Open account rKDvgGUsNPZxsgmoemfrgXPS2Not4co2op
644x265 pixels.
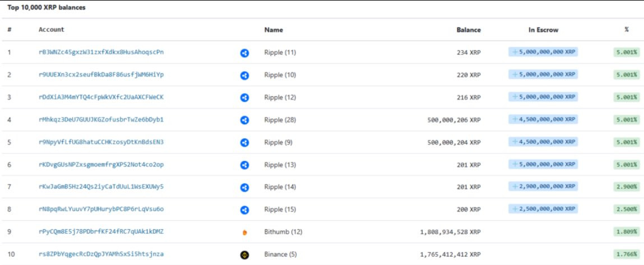tap(101, 164)
